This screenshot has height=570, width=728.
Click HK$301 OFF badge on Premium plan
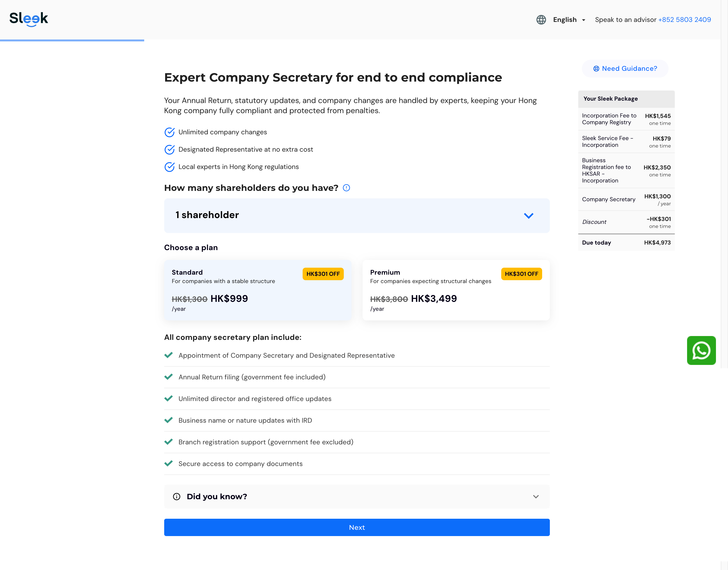click(x=521, y=274)
